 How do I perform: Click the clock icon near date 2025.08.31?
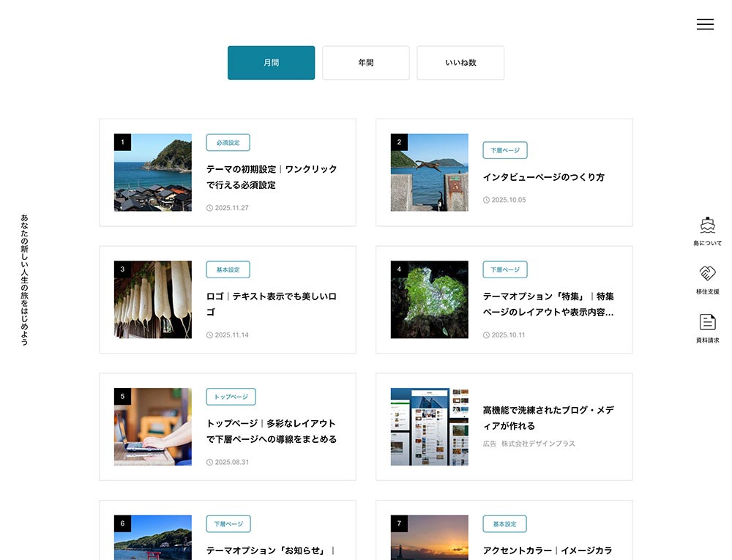[209, 461]
